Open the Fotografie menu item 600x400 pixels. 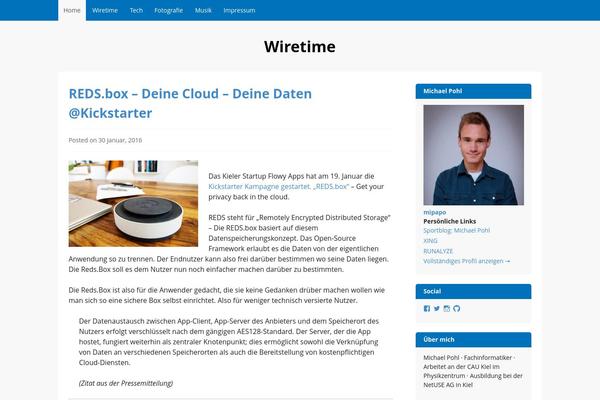pyautogui.click(x=168, y=10)
